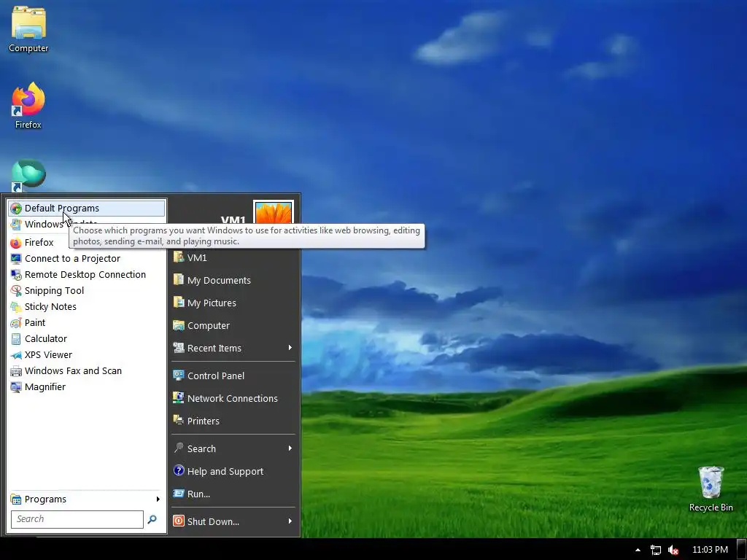Click the Remote Desktop Connection icon
Image resolution: width=747 pixels, height=560 pixels.
pos(16,275)
